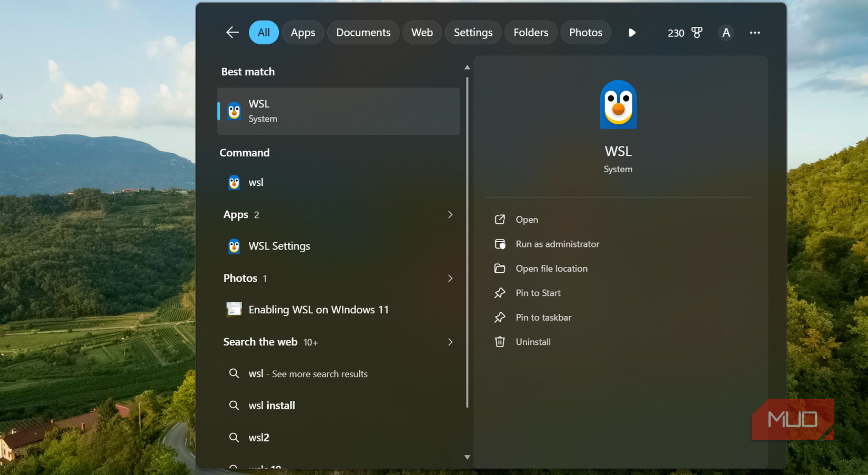
Task: Click the Pin to taskbar pin icon
Action: (500, 318)
